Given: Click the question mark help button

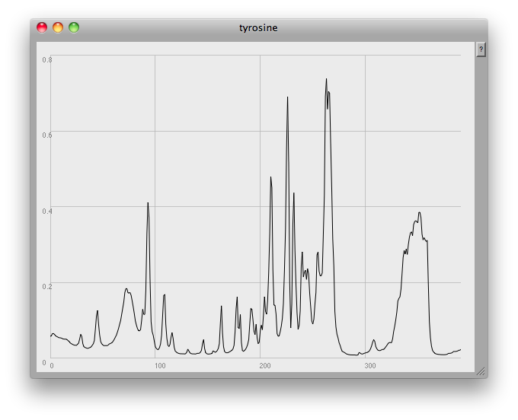Looking at the screenshot, I should (x=481, y=49).
